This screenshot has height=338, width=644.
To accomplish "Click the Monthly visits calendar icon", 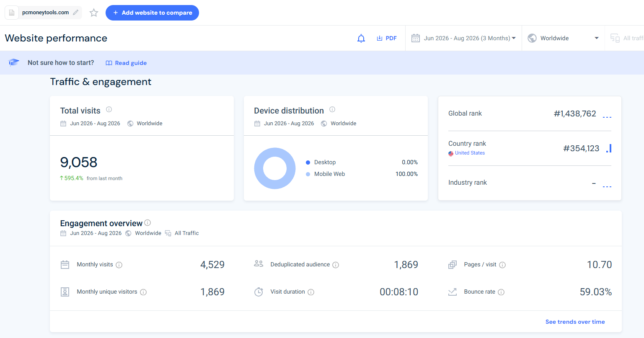I will click(65, 265).
